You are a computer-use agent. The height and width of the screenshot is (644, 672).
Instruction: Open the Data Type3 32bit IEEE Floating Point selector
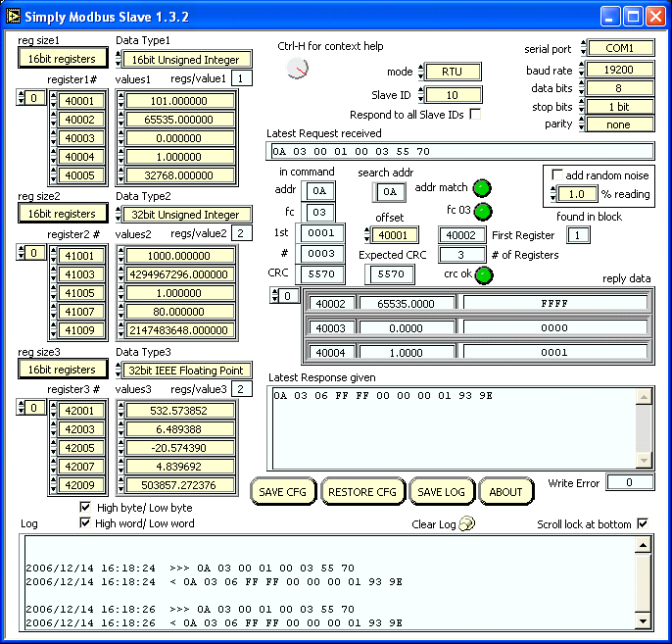click(x=187, y=370)
